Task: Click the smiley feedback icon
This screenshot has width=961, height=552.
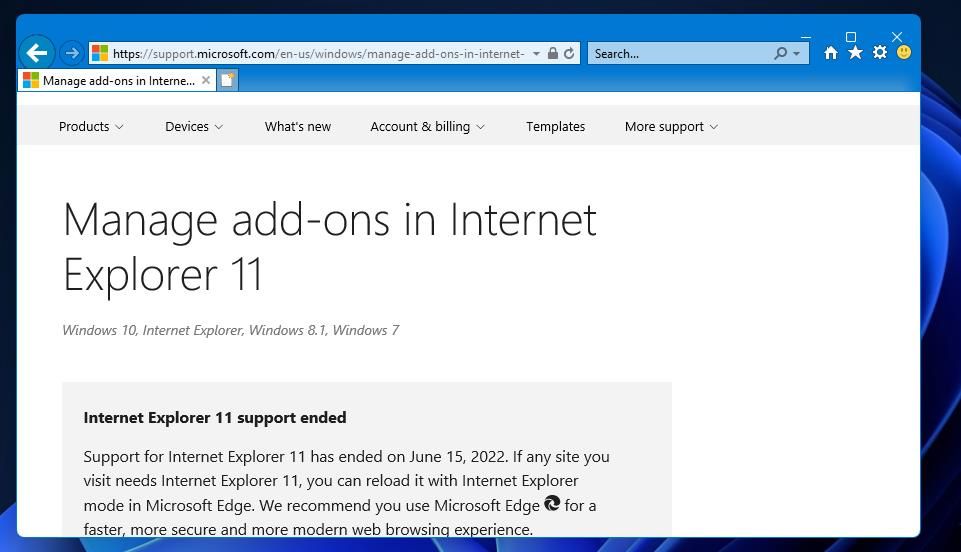Action: tap(903, 53)
